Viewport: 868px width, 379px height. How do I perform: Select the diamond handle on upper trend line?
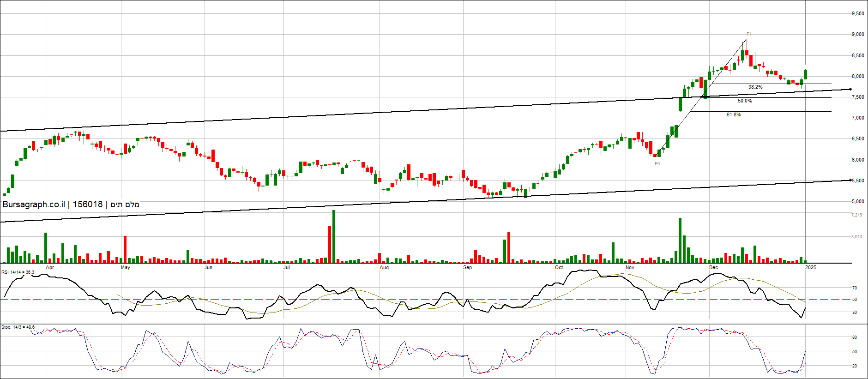pyautogui.click(x=850, y=89)
